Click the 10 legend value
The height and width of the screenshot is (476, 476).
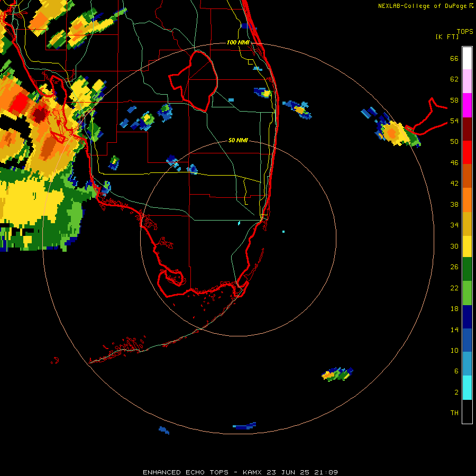pos(454,350)
